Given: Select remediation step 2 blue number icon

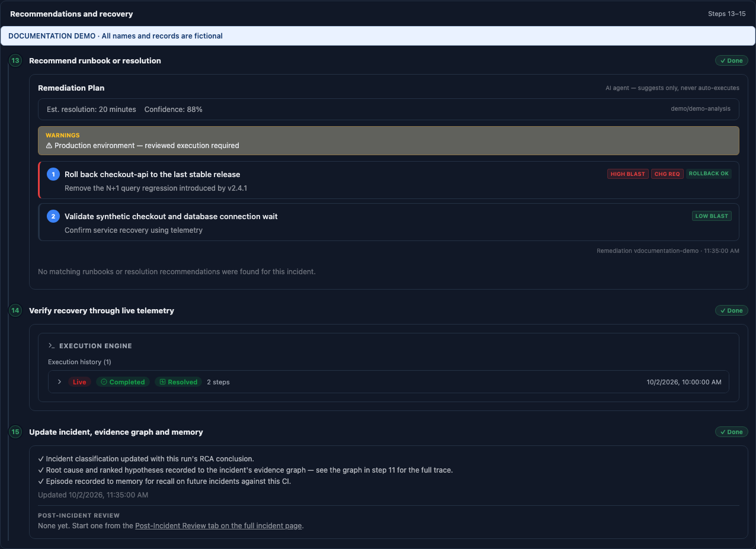Looking at the screenshot, I should tap(53, 216).
